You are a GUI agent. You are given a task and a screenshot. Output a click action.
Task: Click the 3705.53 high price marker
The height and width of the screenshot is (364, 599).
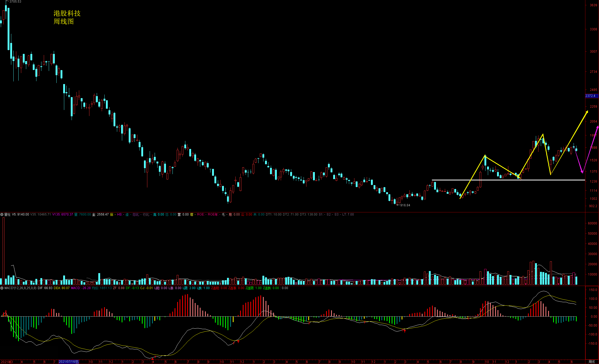pos(15,2)
